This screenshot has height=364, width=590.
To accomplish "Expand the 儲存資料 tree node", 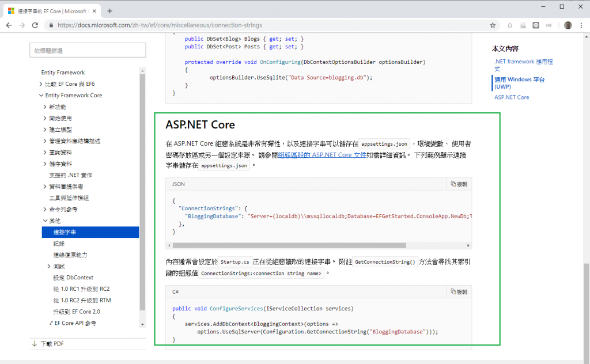I will (45, 164).
